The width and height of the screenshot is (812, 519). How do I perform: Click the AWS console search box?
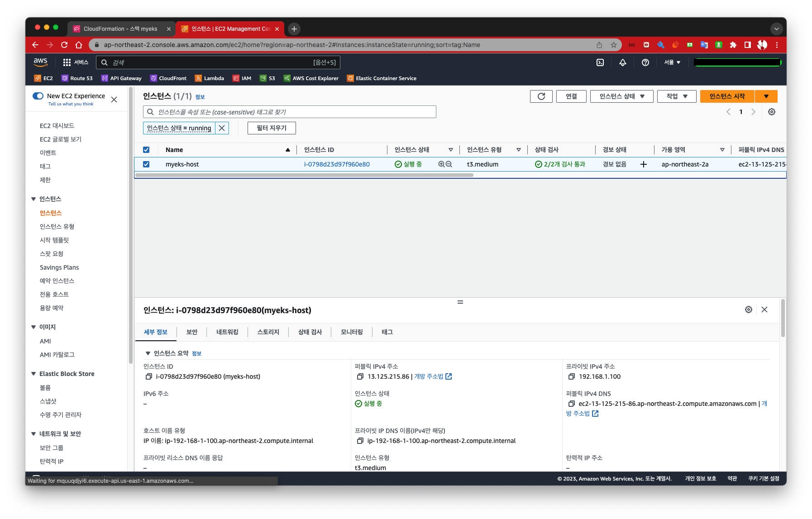(x=218, y=62)
